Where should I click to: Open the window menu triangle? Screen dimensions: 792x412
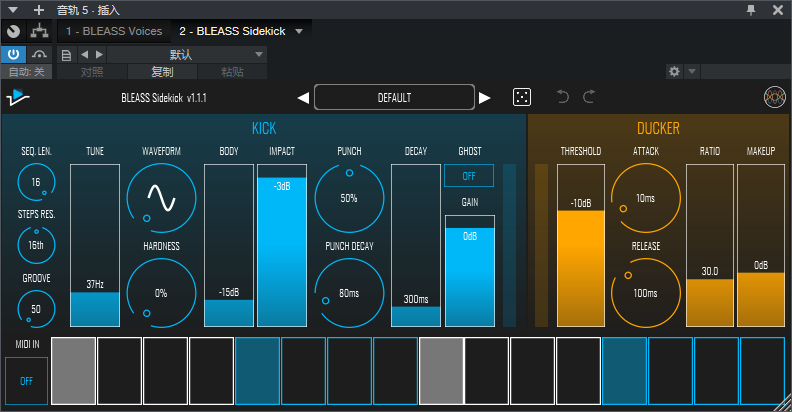pos(13,10)
